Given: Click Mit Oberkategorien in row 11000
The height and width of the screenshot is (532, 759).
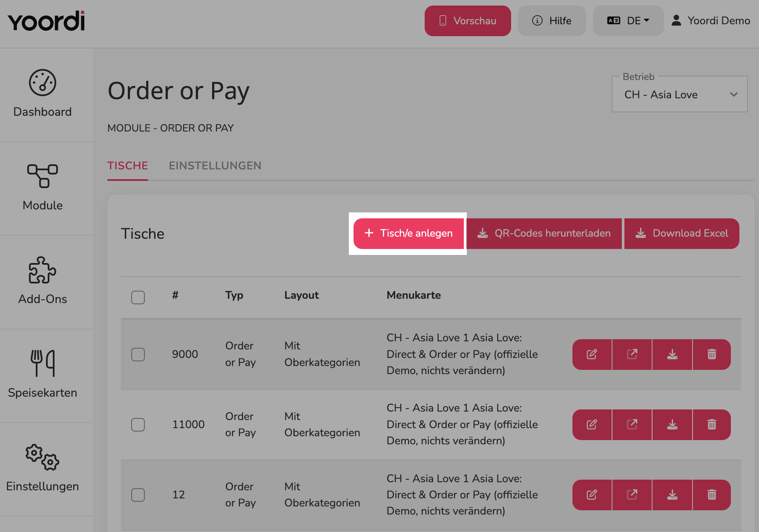Looking at the screenshot, I should (x=322, y=424).
